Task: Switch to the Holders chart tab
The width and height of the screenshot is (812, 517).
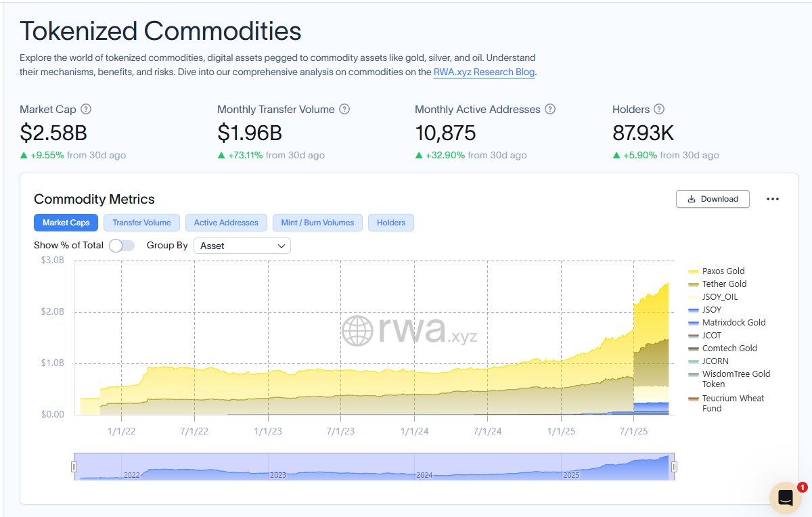Action: click(391, 223)
